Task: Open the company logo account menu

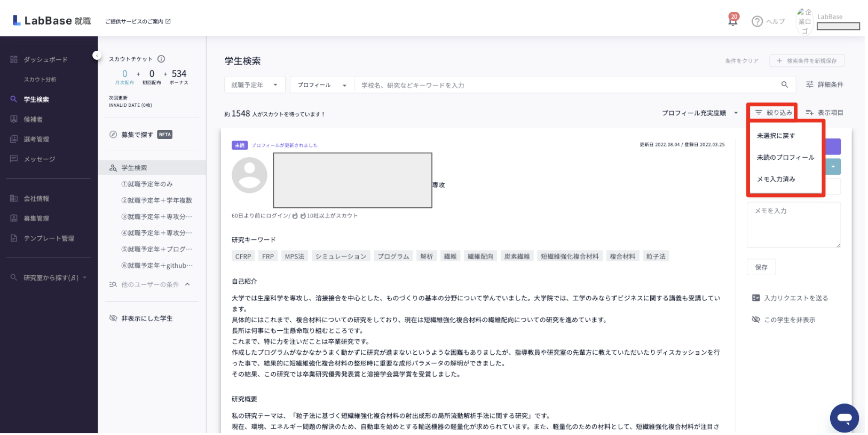Action: click(x=804, y=22)
